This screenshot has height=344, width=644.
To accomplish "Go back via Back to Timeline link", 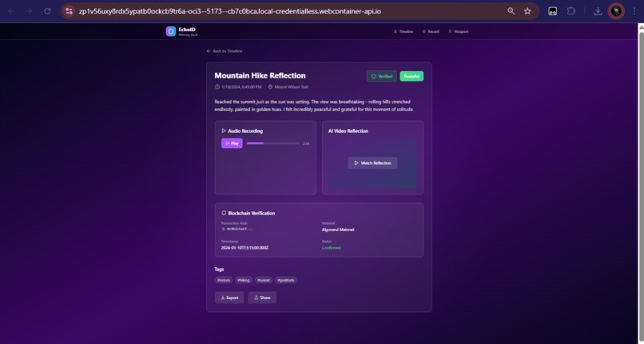I will [x=225, y=51].
